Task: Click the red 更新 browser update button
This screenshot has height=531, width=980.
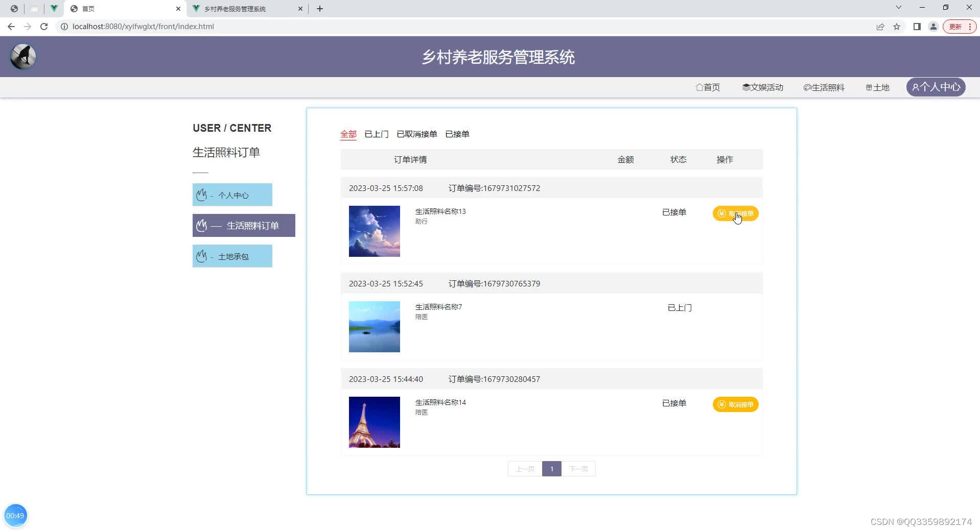Action: point(960,27)
